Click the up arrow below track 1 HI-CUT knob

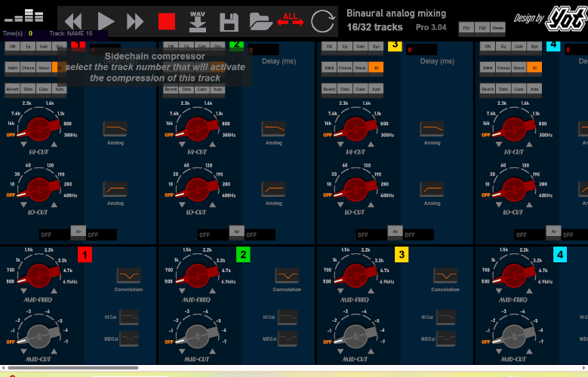[54, 143]
